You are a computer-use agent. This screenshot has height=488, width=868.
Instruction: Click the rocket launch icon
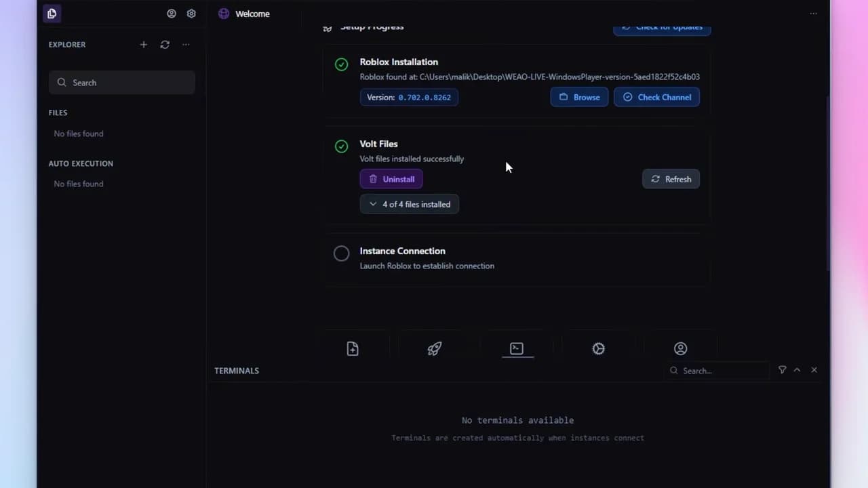coord(435,348)
